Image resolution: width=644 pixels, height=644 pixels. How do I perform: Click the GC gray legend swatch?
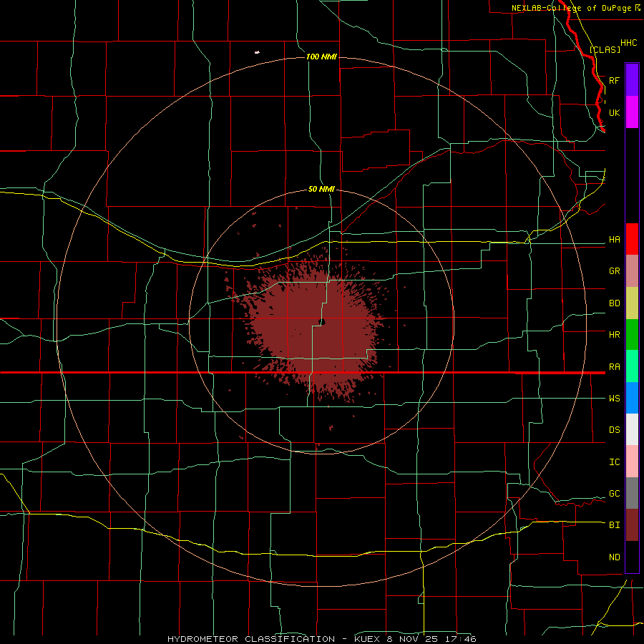click(632, 493)
